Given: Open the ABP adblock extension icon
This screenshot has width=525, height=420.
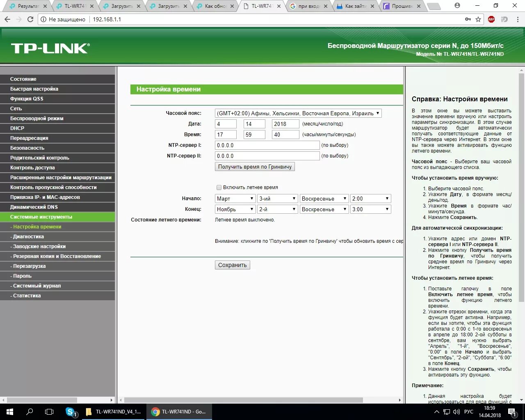Looking at the screenshot, I should [491, 19].
